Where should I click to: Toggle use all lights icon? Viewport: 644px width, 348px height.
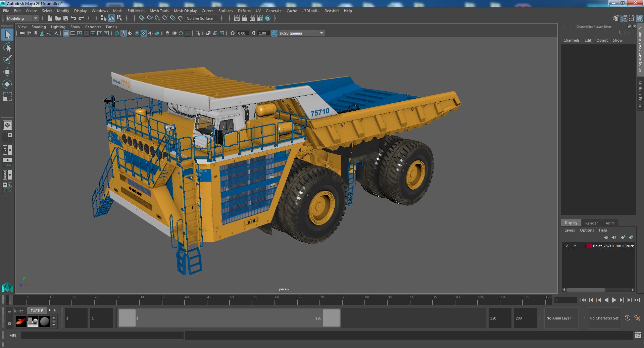[x=150, y=33]
